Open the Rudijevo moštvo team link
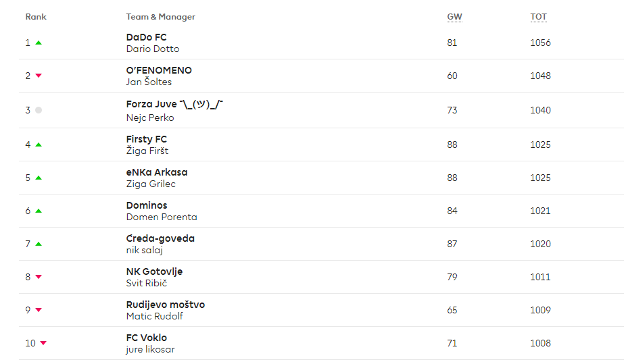 click(165, 305)
